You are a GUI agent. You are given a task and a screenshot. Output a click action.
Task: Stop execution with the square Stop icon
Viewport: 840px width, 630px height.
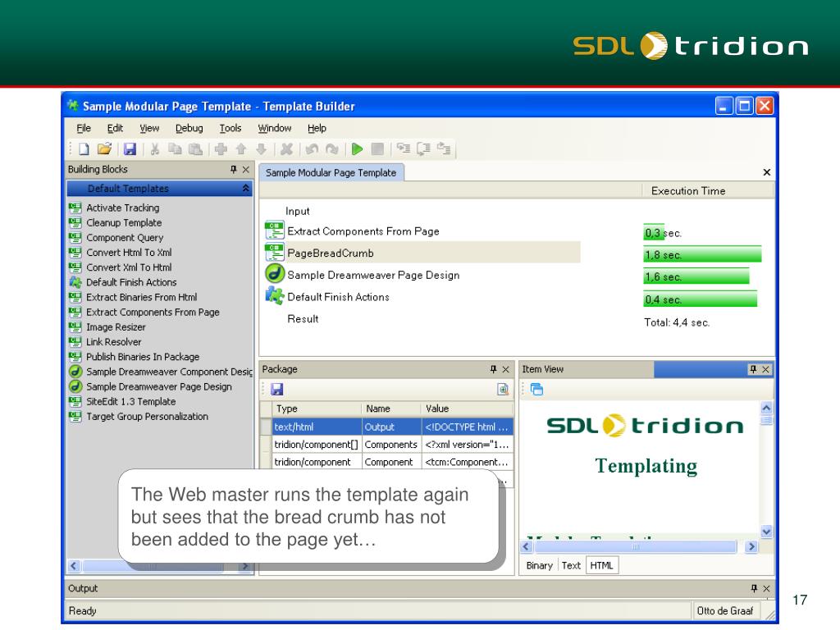click(x=377, y=149)
